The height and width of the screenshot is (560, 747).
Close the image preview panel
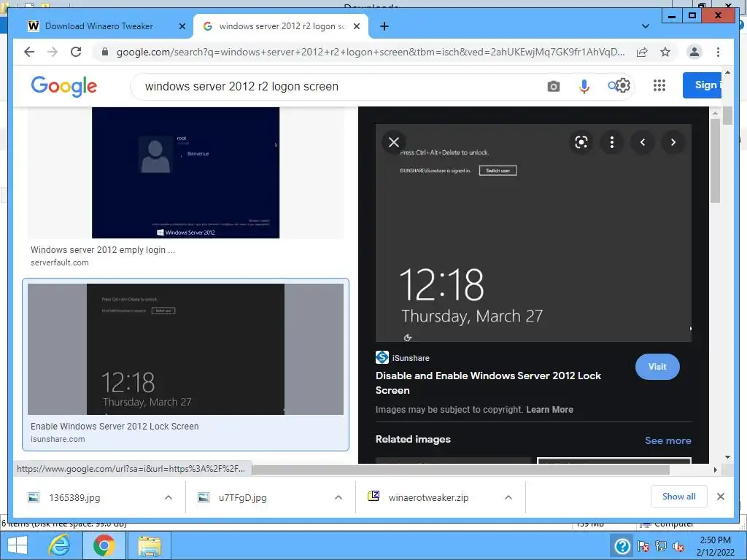point(393,142)
